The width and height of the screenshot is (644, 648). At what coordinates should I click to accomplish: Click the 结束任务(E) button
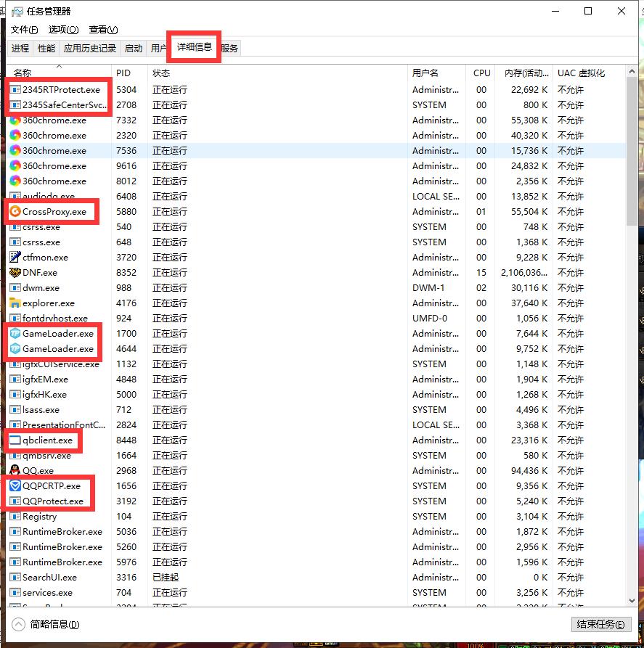pos(601,624)
